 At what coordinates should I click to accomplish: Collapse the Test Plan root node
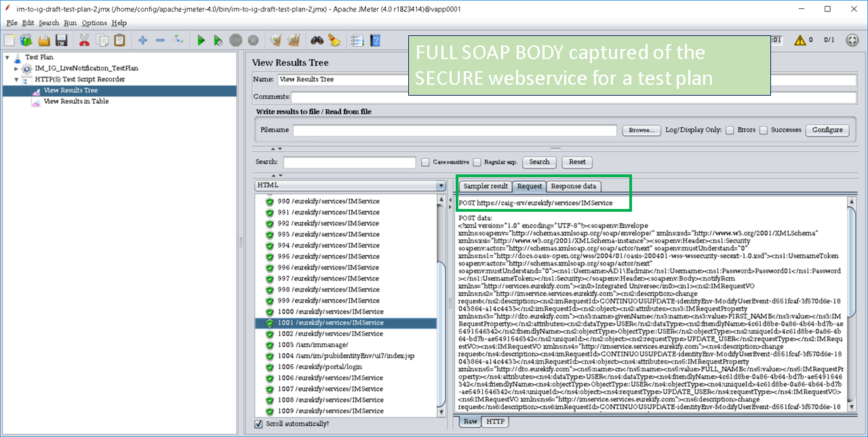click(x=7, y=57)
